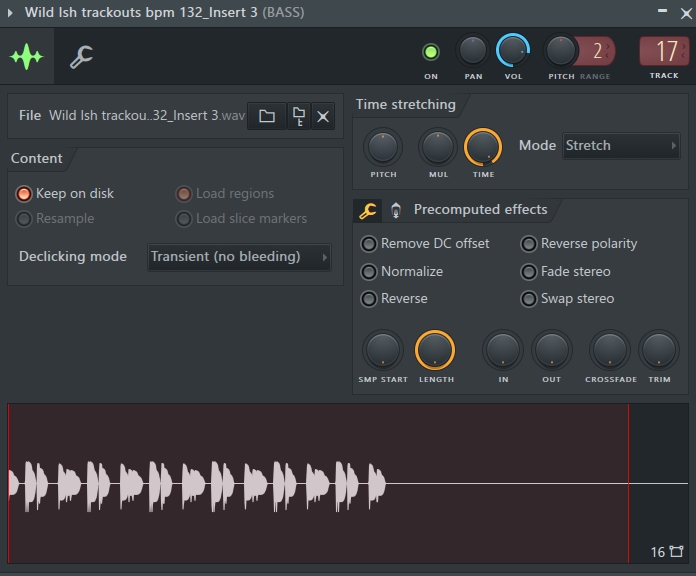Click the pitch RANGE value 2
This screenshot has width=696, height=576.
click(x=598, y=51)
